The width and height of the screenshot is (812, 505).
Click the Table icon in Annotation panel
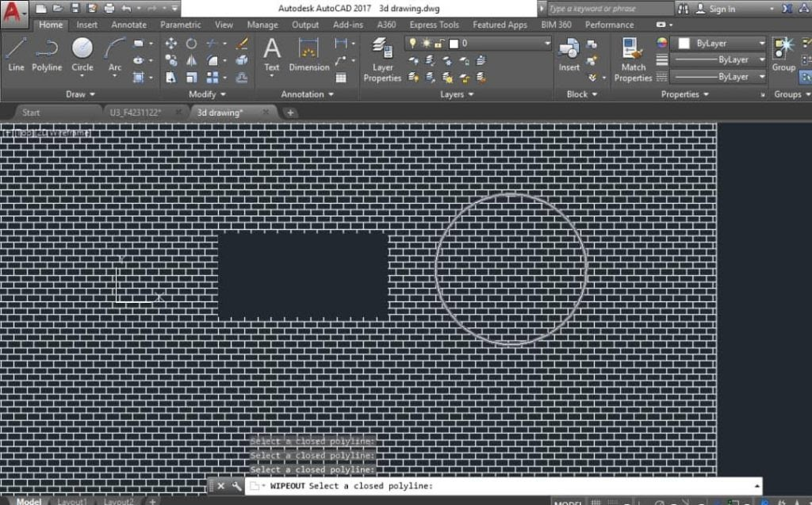[341, 78]
